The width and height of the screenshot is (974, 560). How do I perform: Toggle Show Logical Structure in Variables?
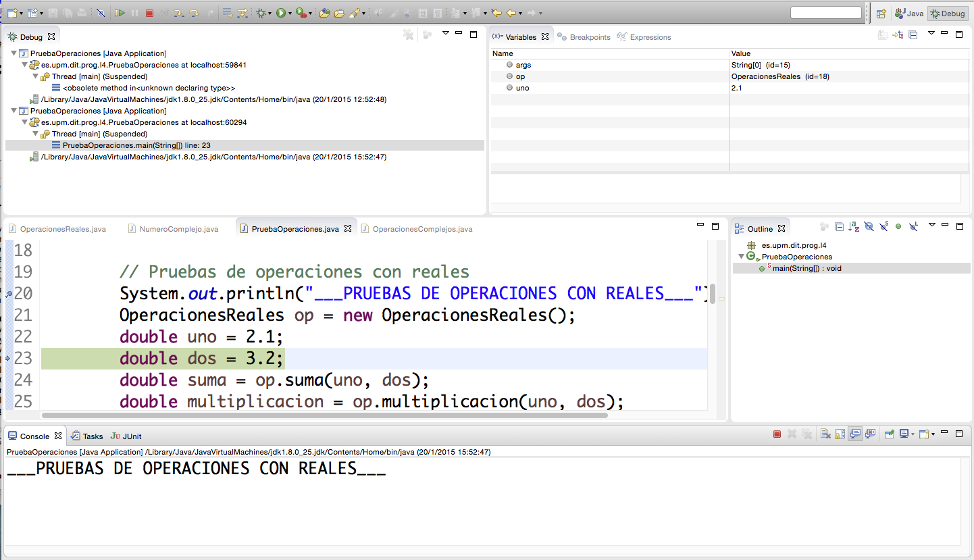click(x=898, y=34)
